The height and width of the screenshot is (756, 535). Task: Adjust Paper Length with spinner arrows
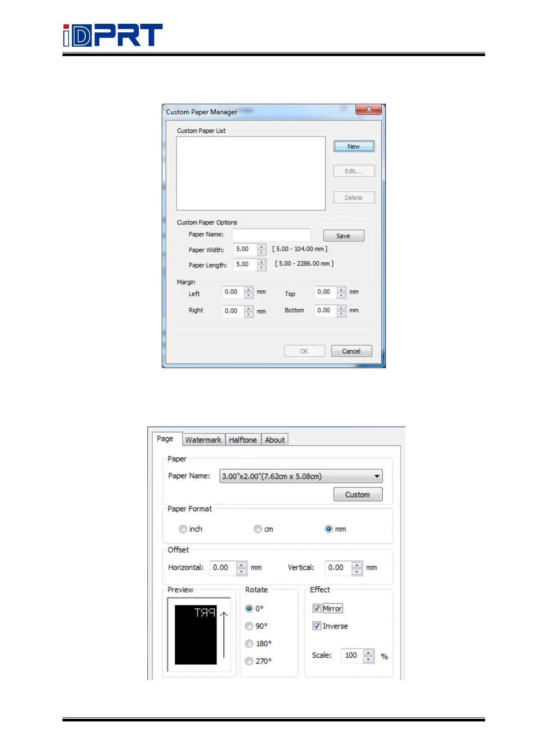[261, 265]
